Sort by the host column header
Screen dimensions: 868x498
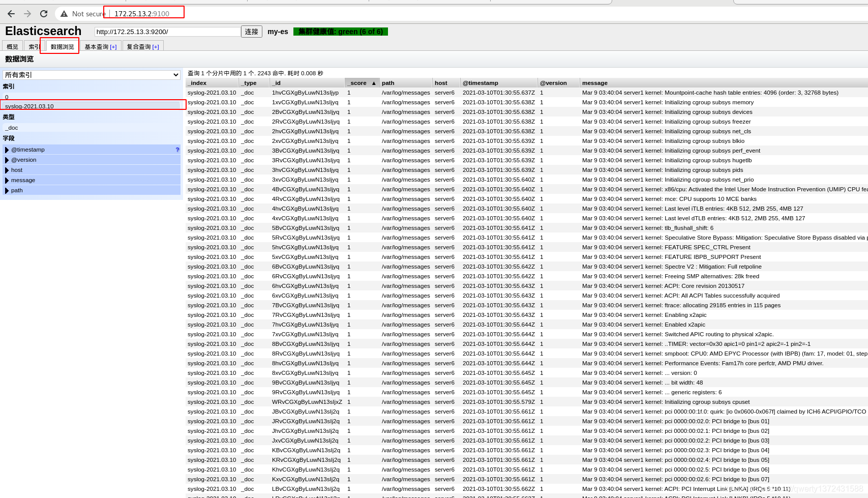click(446, 83)
